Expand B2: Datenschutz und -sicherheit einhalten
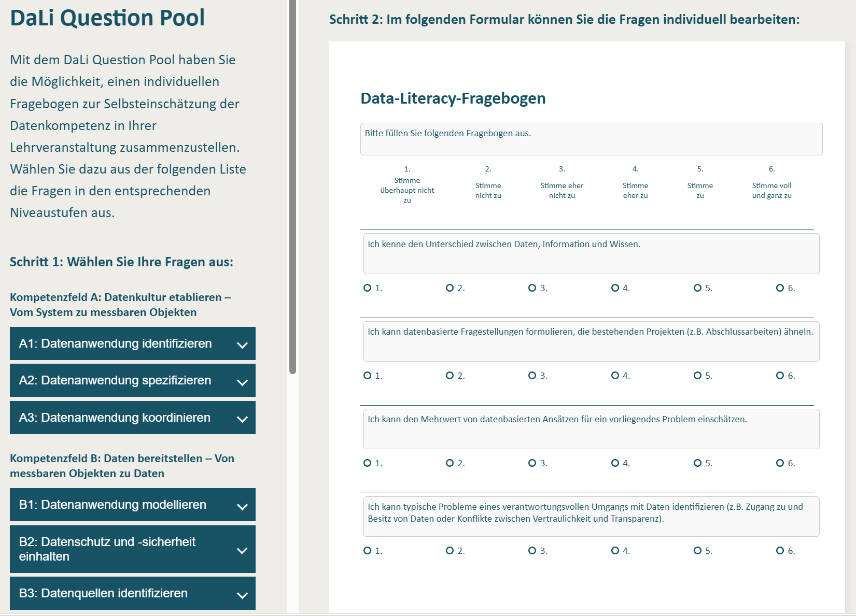Image resolution: width=856 pixels, height=616 pixels. coord(133,549)
